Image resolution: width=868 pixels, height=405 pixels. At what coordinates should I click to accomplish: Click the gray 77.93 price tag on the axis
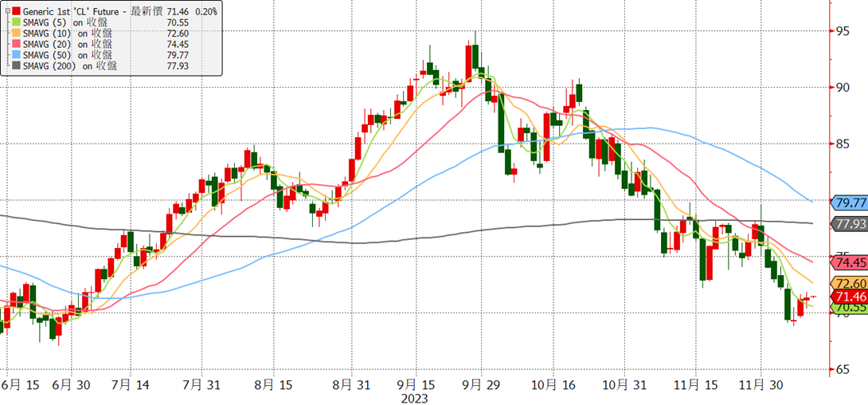pos(850,224)
